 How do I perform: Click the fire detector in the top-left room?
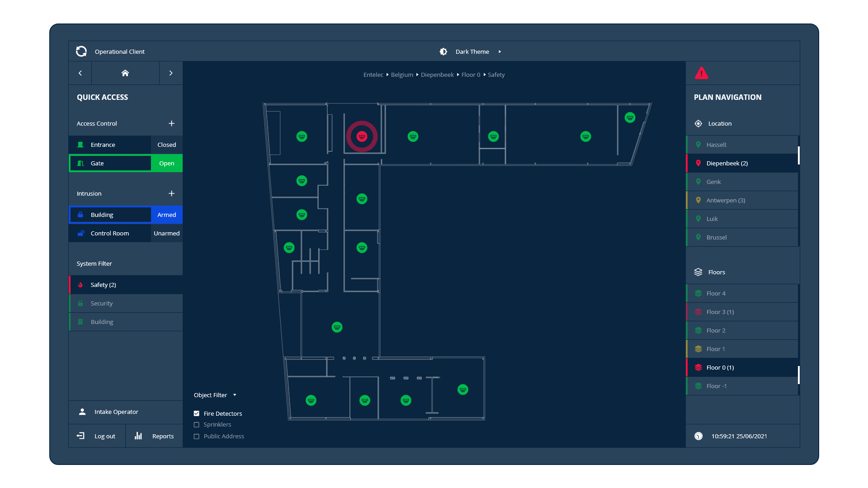(x=302, y=136)
